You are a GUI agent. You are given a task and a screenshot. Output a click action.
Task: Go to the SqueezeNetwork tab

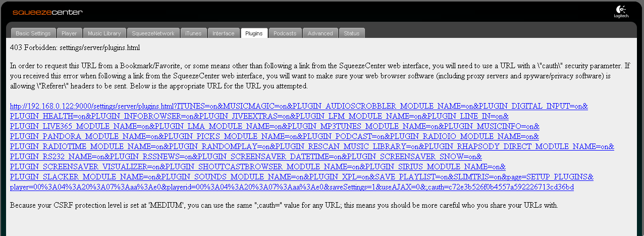153,33
